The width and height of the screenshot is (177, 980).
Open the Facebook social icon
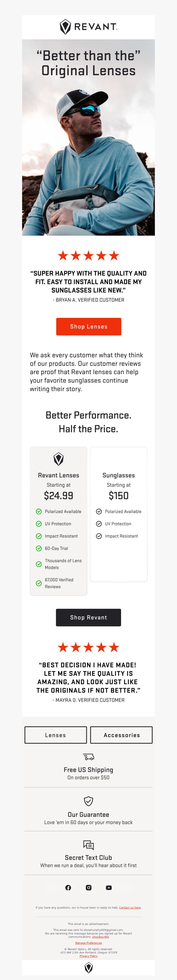tap(68, 888)
